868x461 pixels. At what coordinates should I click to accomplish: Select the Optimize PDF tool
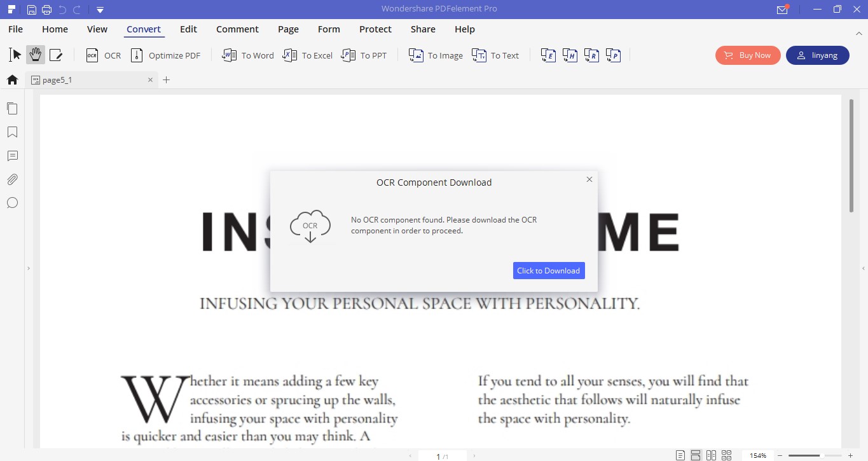tap(165, 55)
